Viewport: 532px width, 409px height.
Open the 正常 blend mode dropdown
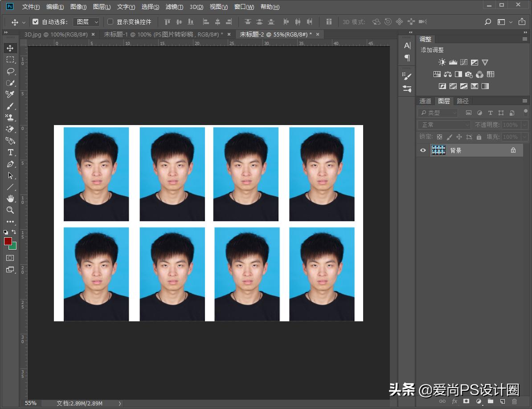point(444,125)
